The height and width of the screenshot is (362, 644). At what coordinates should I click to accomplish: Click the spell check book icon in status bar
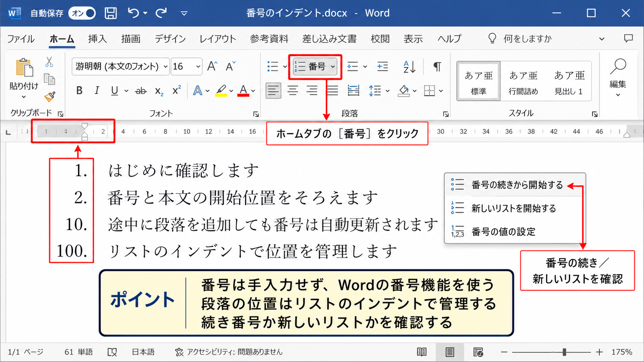coord(112,352)
